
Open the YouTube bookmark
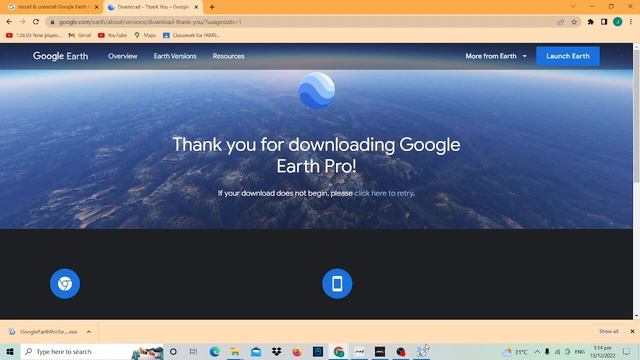pos(113,36)
